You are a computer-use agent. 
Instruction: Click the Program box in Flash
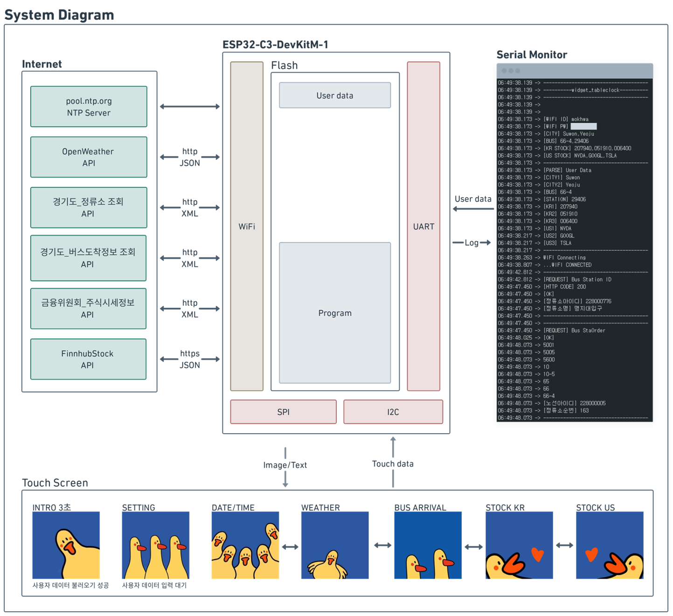pyautogui.click(x=335, y=313)
